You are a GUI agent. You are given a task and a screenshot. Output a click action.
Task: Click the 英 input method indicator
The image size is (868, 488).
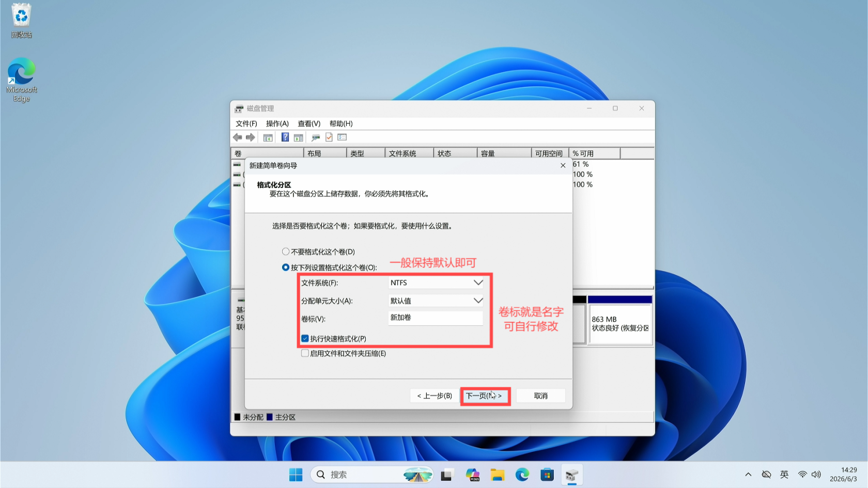[x=784, y=475]
